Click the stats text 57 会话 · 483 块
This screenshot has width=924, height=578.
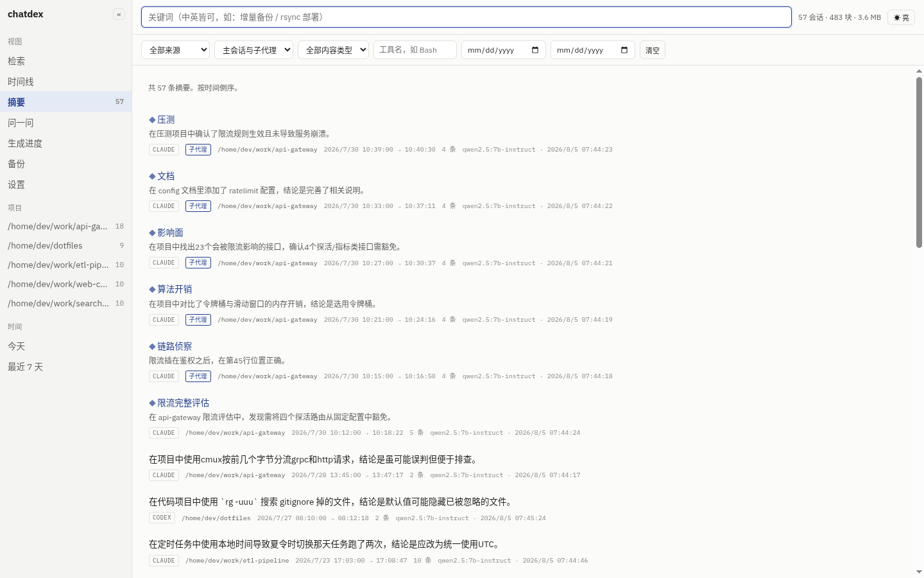(x=825, y=17)
